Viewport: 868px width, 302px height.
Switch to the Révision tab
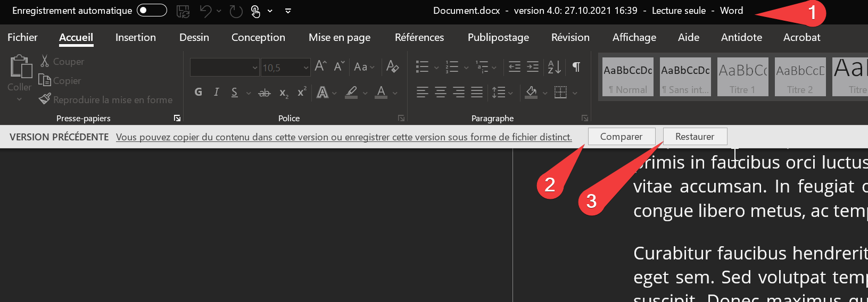(570, 37)
